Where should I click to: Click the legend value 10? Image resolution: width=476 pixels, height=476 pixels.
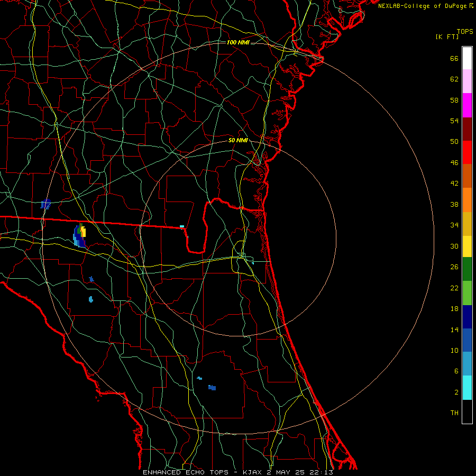pyautogui.click(x=454, y=350)
